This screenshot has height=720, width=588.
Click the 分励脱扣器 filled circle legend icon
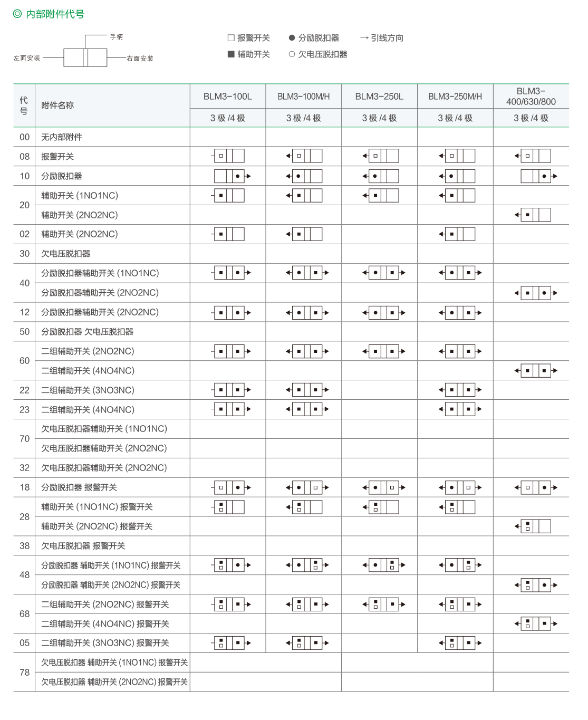coord(292,38)
